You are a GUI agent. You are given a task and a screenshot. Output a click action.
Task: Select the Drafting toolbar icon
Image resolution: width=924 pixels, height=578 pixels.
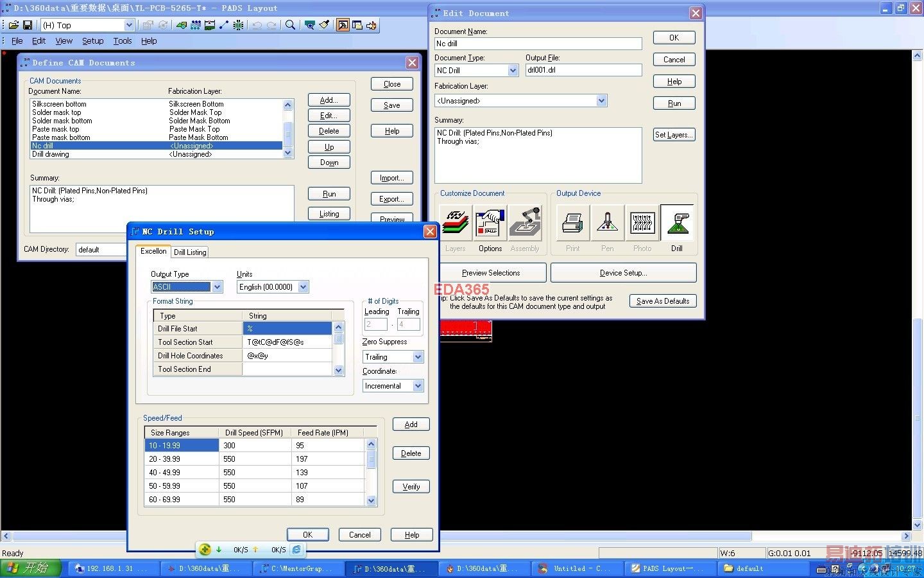182,25
